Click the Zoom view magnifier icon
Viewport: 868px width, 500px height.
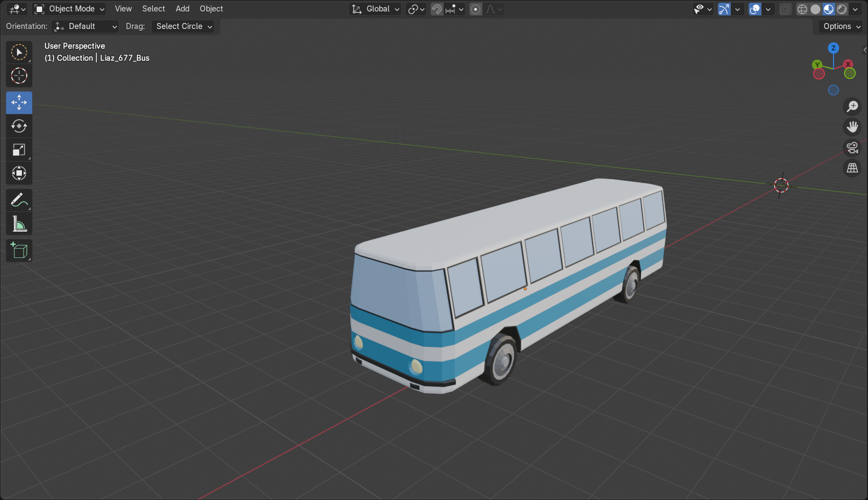853,106
